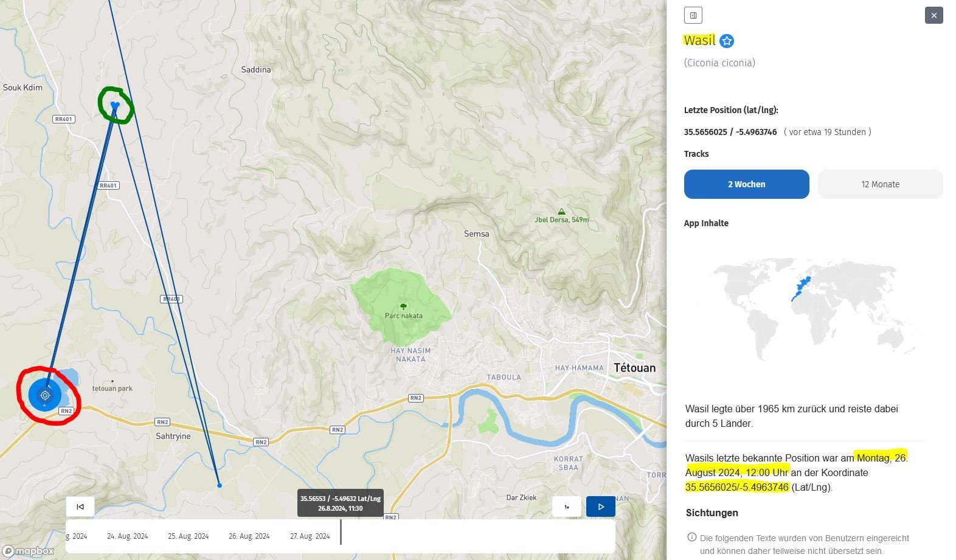Click the timeline position handle
The height and width of the screenshot is (560, 956).
tap(341, 532)
